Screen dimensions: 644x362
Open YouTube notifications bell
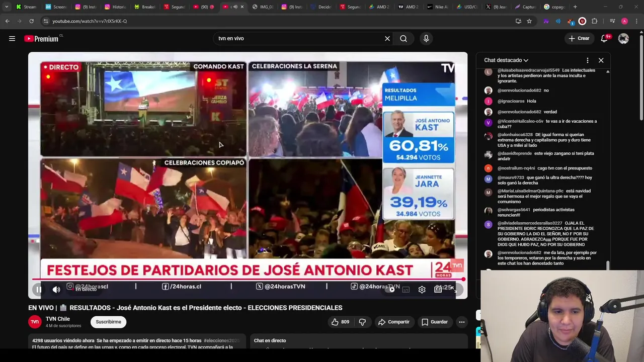point(605,39)
